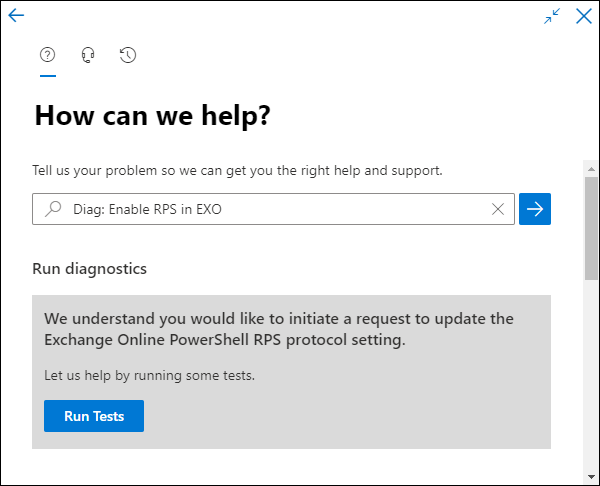Click the scrollbar up arrow
This screenshot has width=600, height=486.
[591, 169]
